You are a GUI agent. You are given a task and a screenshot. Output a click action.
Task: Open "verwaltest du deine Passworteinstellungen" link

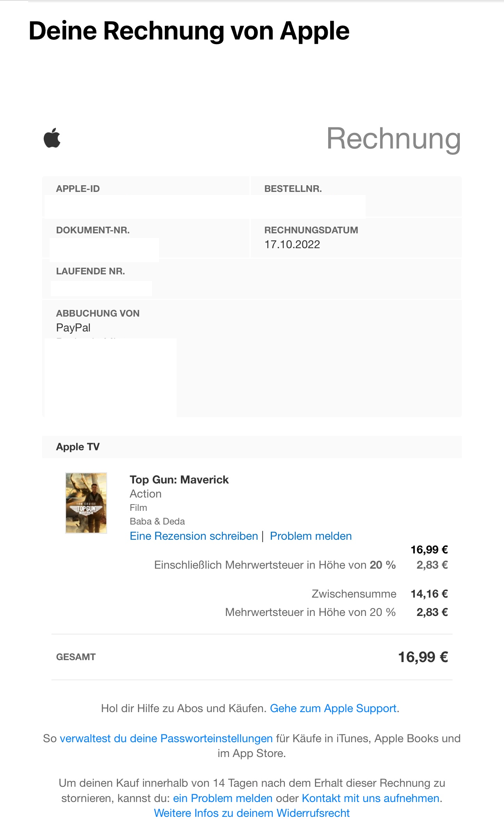pyautogui.click(x=166, y=738)
